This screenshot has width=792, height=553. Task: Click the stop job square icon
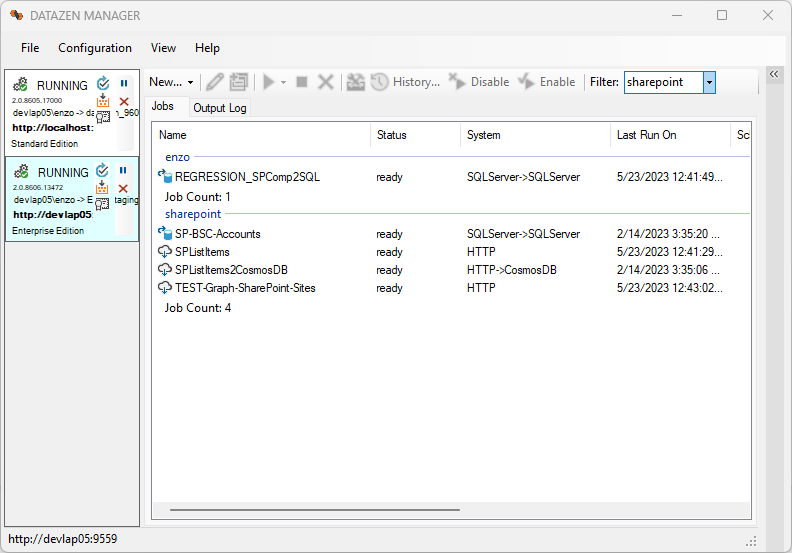point(302,82)
